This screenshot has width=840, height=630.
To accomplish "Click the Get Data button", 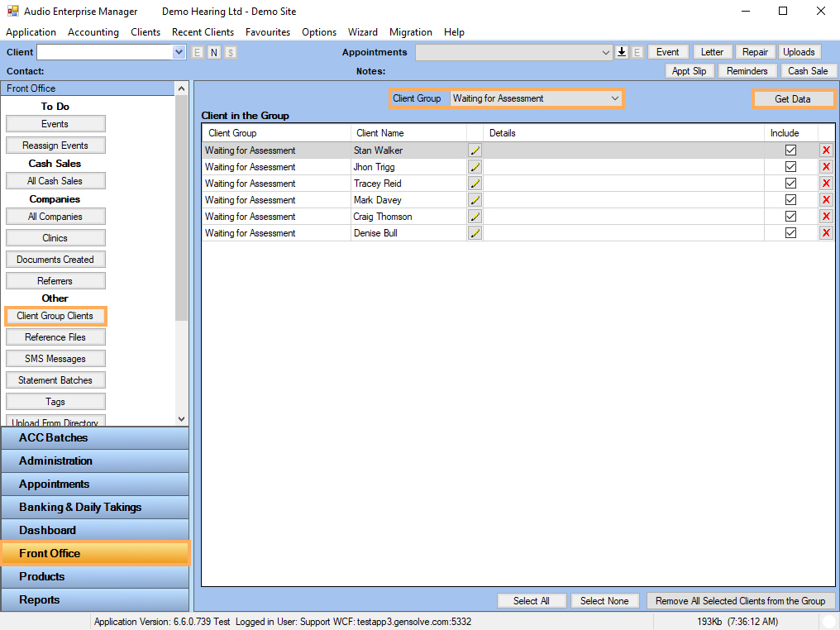I will click(x=793, y=98).
